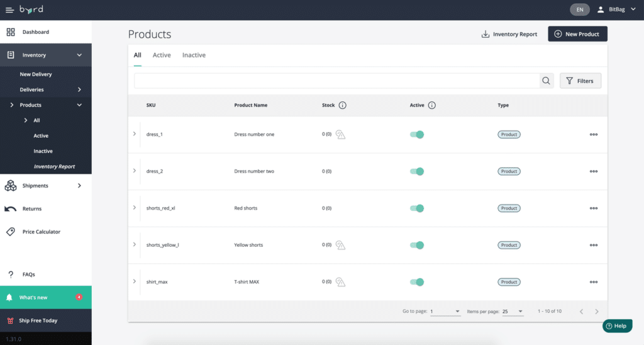Switch language with the EN button
Viewport: 644px width, 345px height.
[579, 9]
